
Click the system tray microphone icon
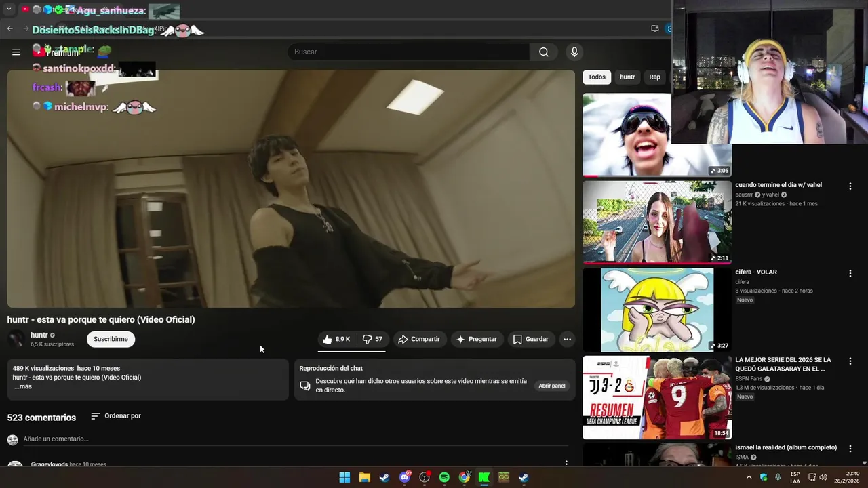778,477
